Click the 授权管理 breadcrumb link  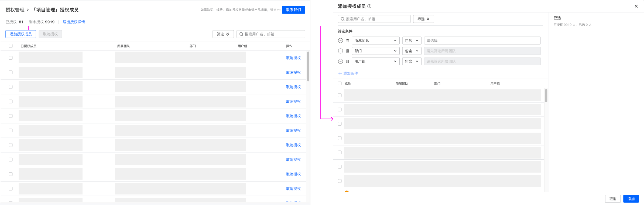[x=15, y=10]
